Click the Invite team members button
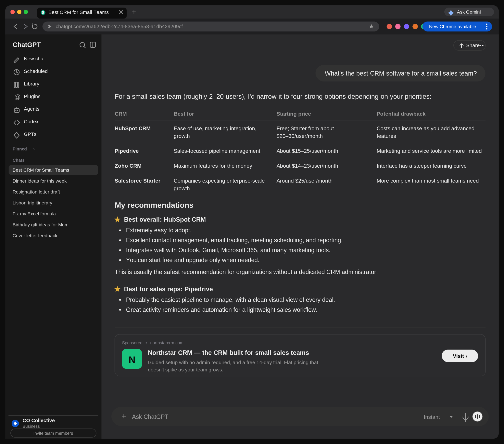Viewport: 504px width, 444px height. pyautogui.click(x=53, y=433)
